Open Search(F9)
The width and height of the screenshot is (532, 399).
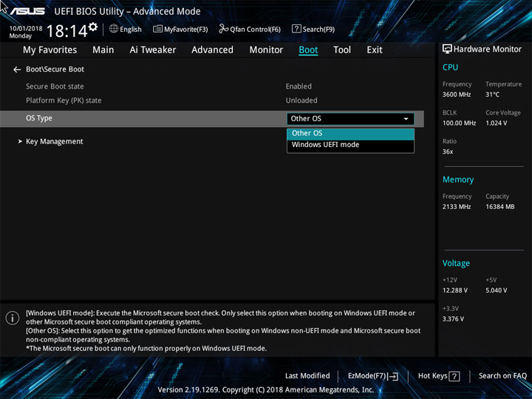point(313,29)
